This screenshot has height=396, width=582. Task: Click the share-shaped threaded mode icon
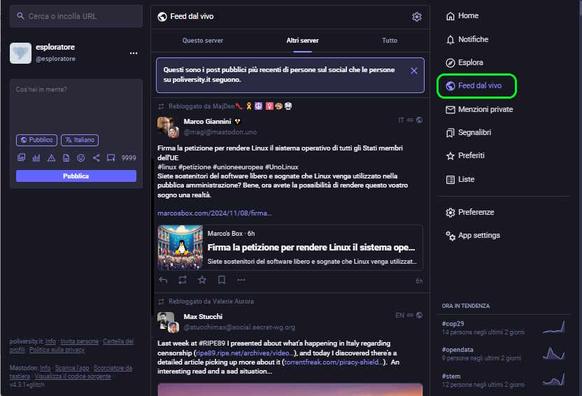coord(96,158)
